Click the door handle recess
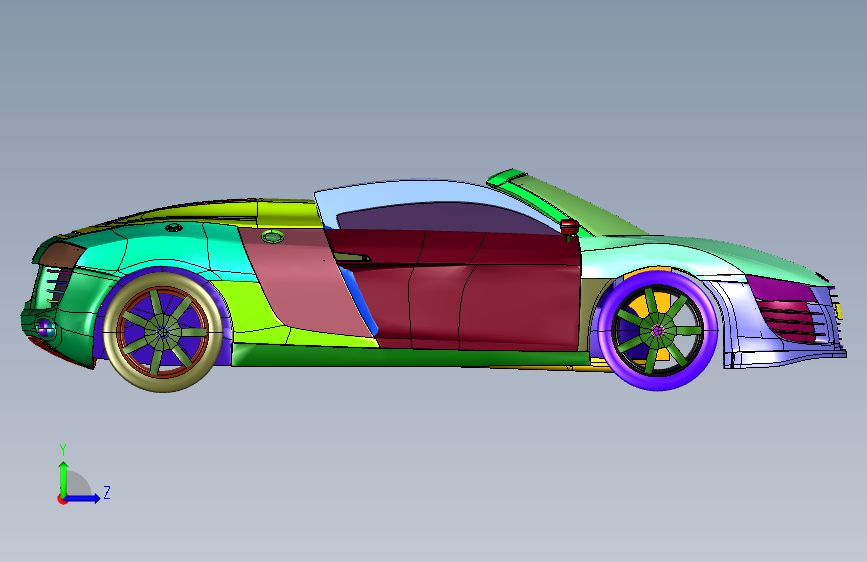 coord(352,257)
